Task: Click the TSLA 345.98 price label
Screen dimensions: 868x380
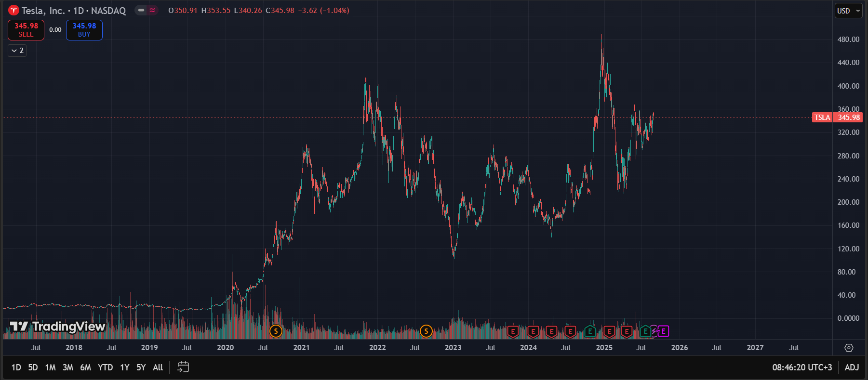Action: click(837, 118)
